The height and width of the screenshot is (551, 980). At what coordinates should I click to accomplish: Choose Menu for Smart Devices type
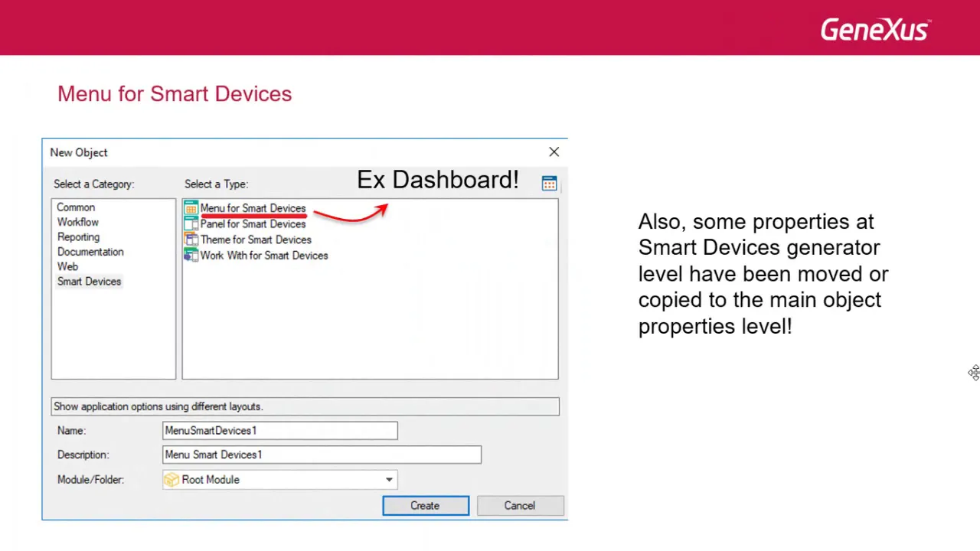253,208
